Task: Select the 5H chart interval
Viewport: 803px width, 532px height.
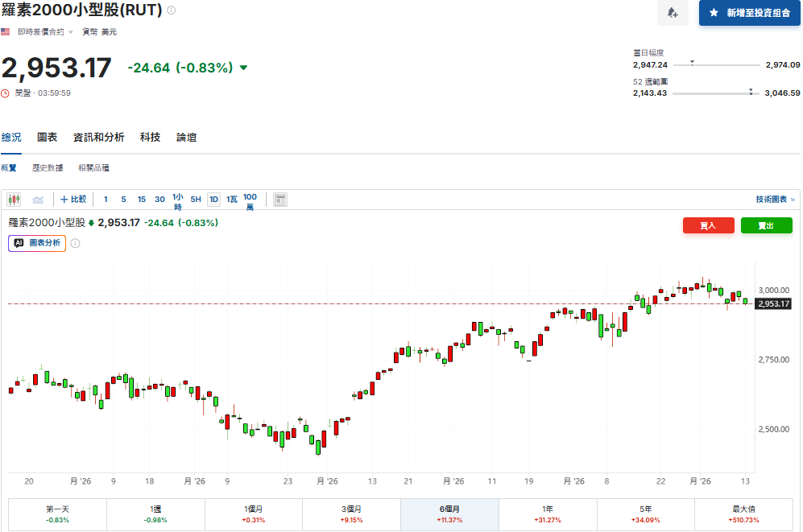Action: pyautogui.click(x=196, y=200)
